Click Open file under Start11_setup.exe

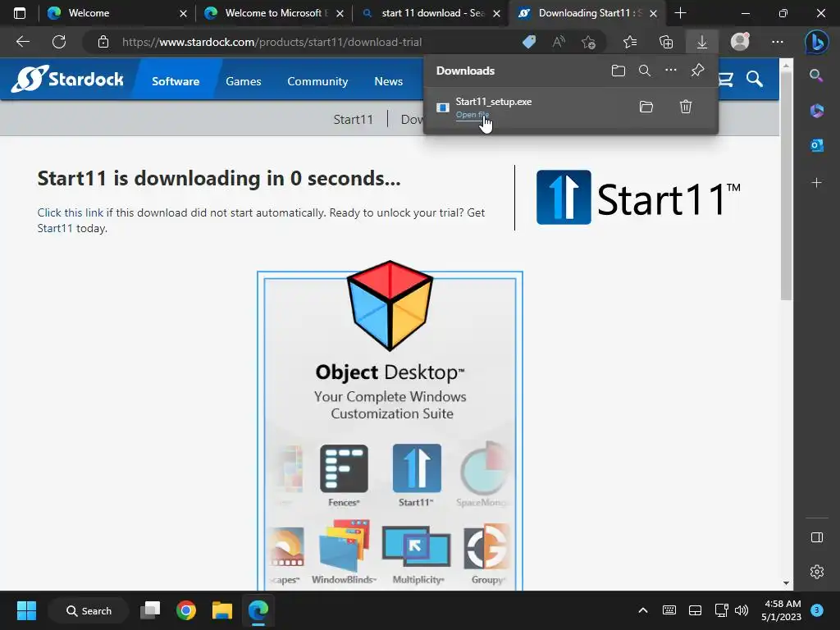(x=472, y=115)
